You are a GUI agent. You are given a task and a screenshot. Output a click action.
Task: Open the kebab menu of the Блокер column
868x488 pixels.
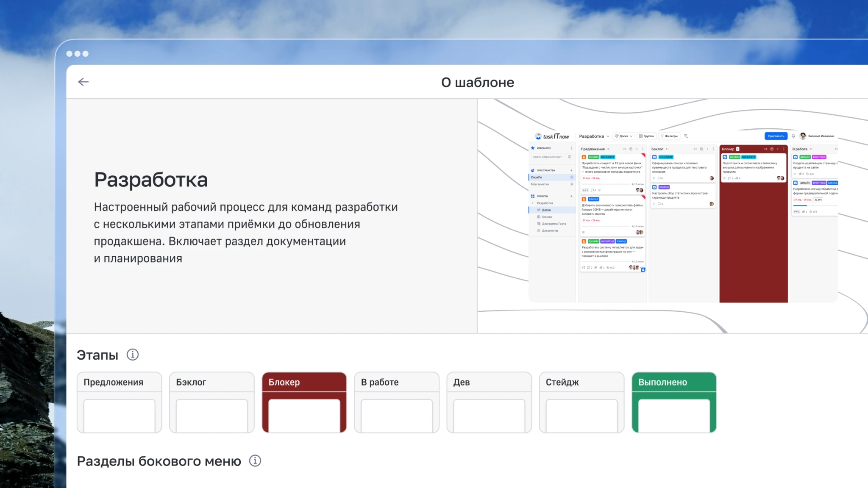click(x=784, y=149)
